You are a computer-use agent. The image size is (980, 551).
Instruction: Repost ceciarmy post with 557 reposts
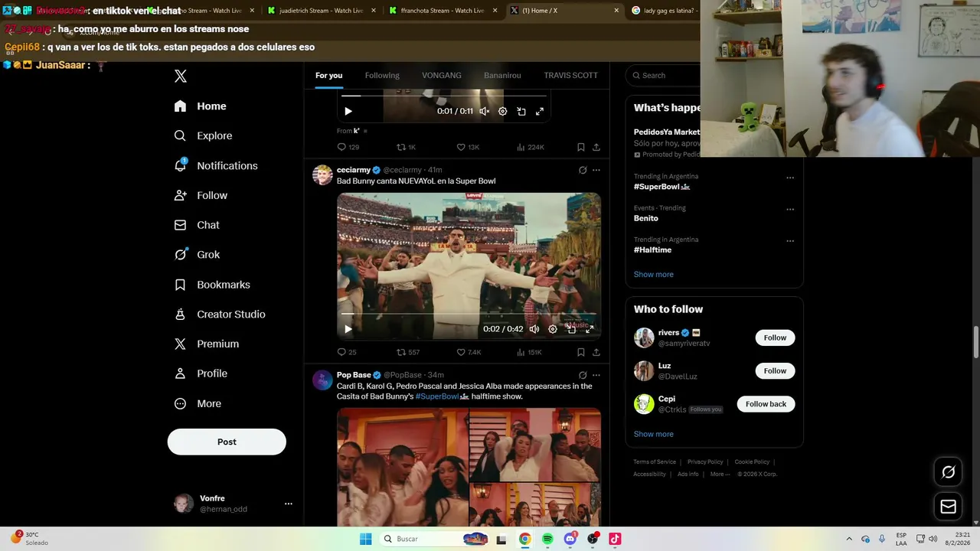point(407,352)
